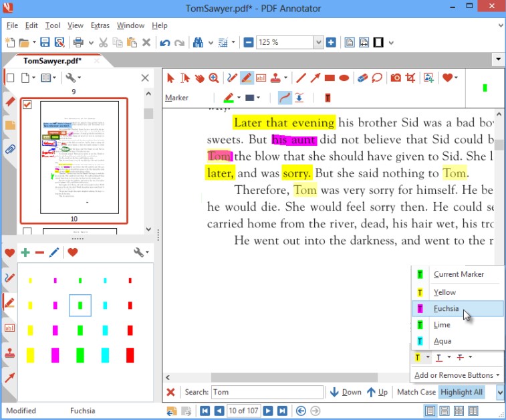Switch to the TomSawyer.pdf* tab
The width and height of the screenshot is (506, 420).
coord(52,61)
